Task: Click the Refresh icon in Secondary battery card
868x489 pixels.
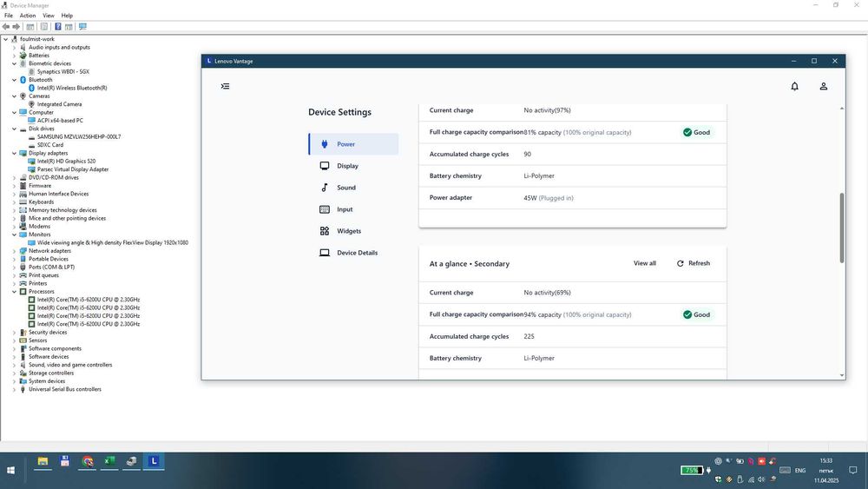Action: tap(680, 263)
